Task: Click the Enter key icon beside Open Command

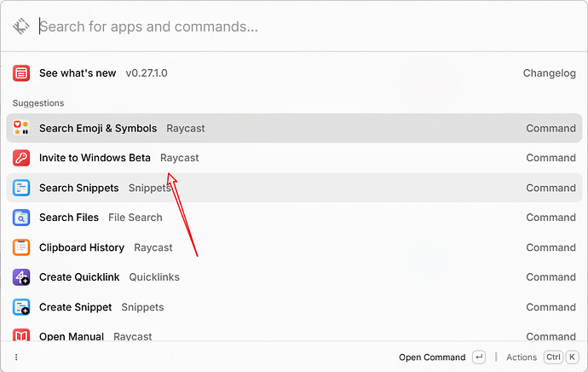Action: [x=479, y=357]
